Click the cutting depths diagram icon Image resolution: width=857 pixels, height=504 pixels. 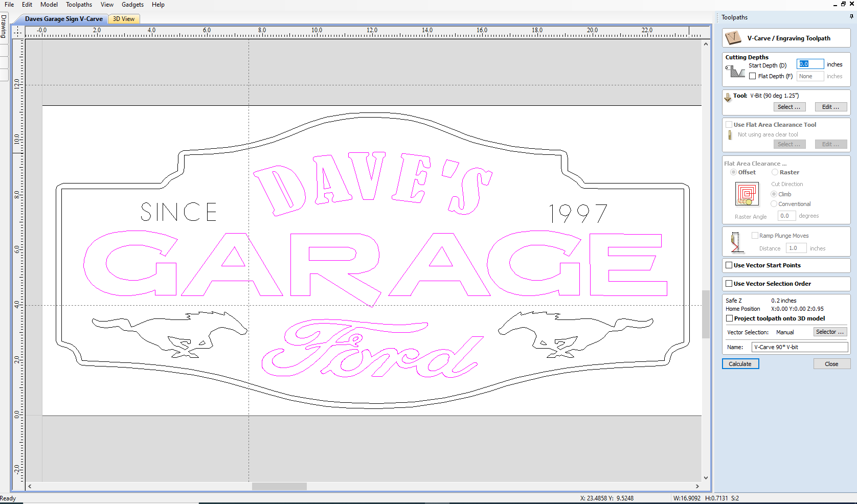(735, 72)
